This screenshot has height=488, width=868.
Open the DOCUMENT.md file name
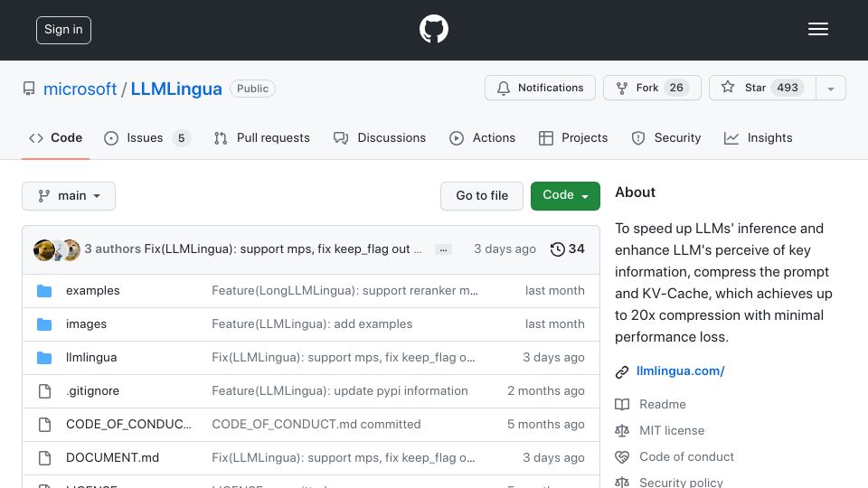tap(112, 458)
